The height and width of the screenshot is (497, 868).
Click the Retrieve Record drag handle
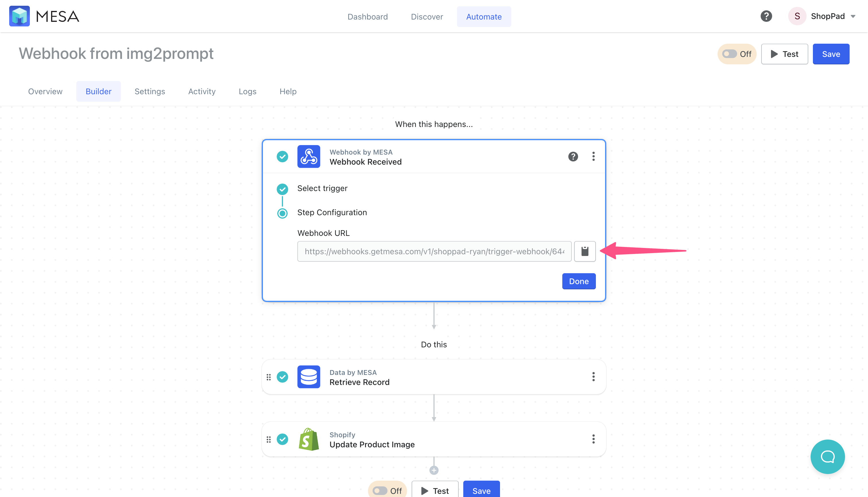click(268, 377)
